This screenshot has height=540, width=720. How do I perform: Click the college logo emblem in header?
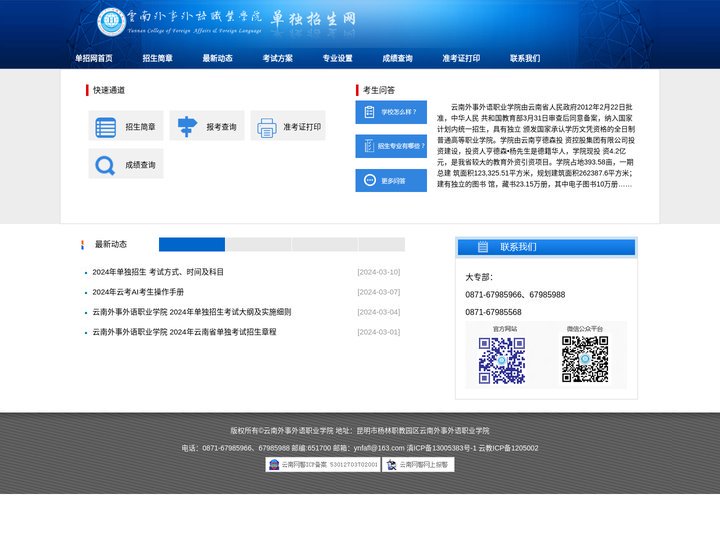point(111,22)
